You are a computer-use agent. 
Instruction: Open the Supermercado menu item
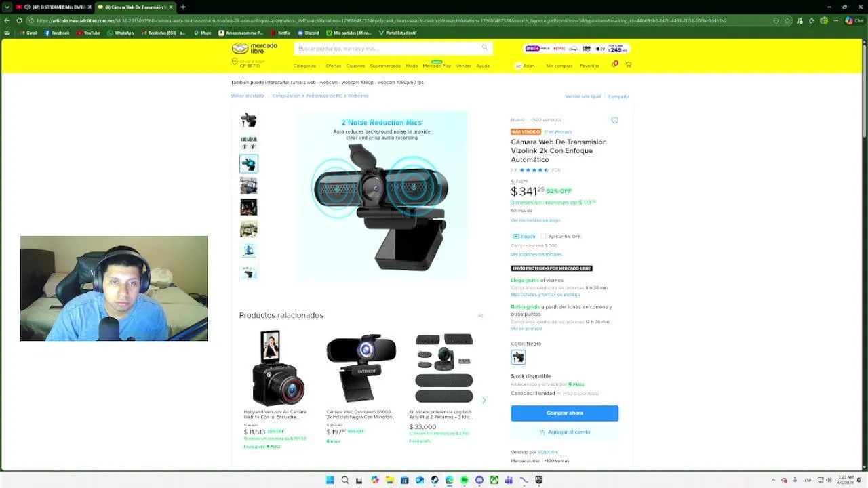[385, 66]
